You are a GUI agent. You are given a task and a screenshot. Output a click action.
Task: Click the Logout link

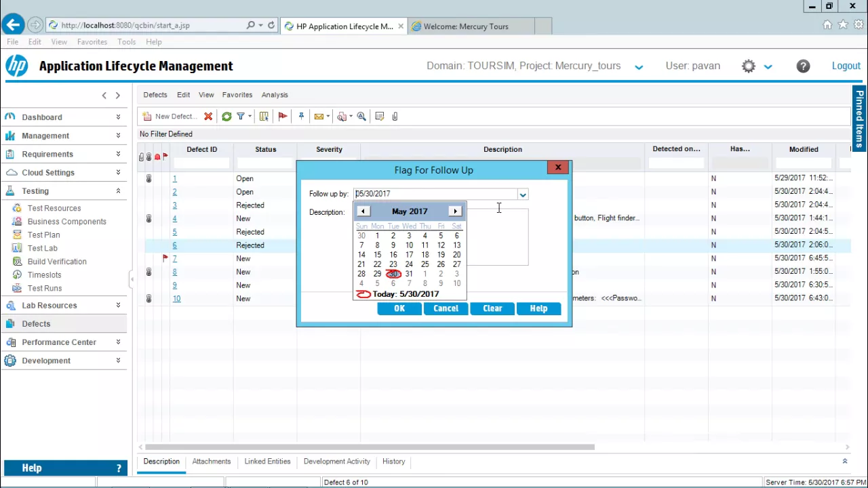tap(846, 66)
